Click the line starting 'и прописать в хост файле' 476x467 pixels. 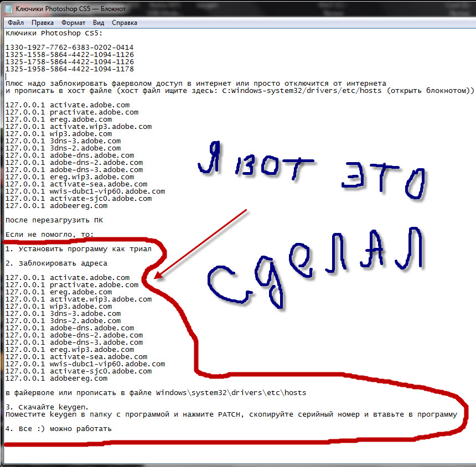point(240,91)
